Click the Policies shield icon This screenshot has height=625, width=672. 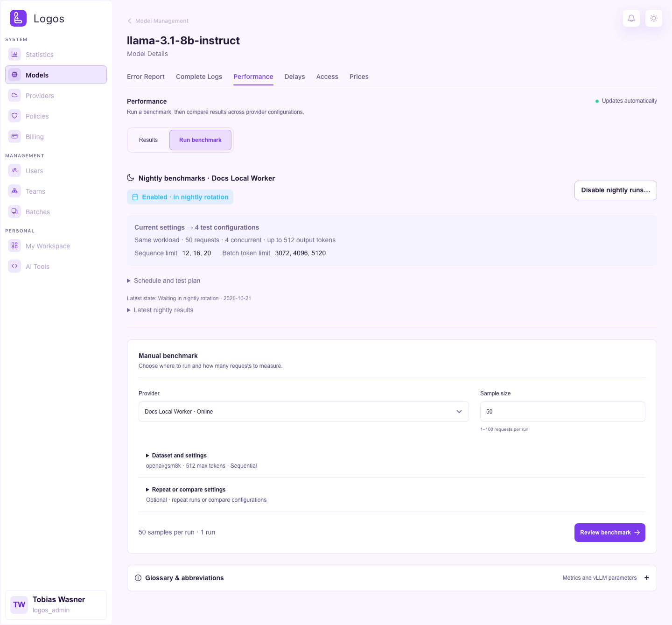[14, 116]
